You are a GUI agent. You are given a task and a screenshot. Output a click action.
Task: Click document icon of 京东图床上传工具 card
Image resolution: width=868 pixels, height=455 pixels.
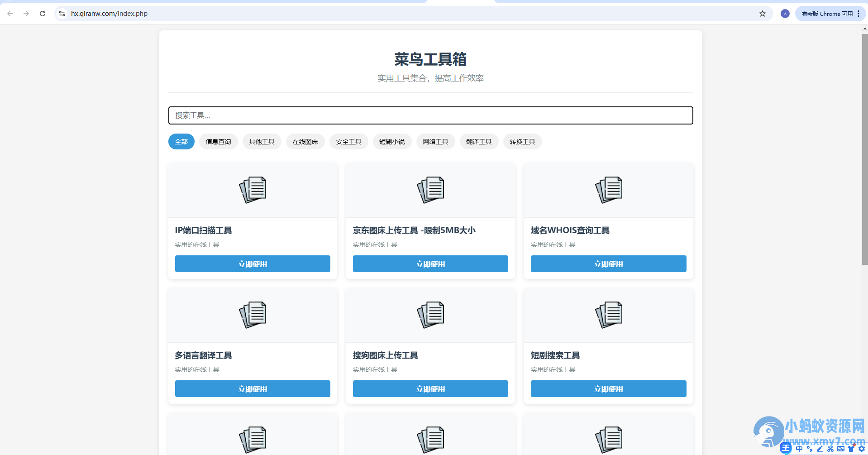430,190
